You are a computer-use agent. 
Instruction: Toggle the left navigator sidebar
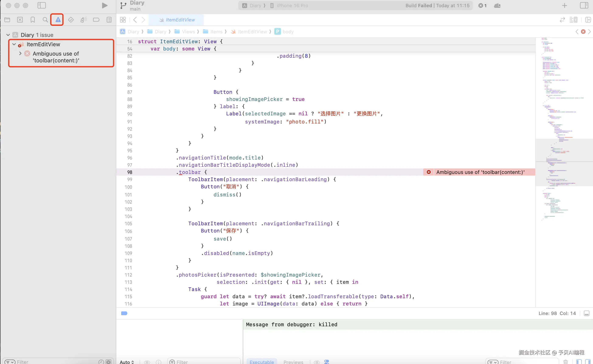click(41, 6)
